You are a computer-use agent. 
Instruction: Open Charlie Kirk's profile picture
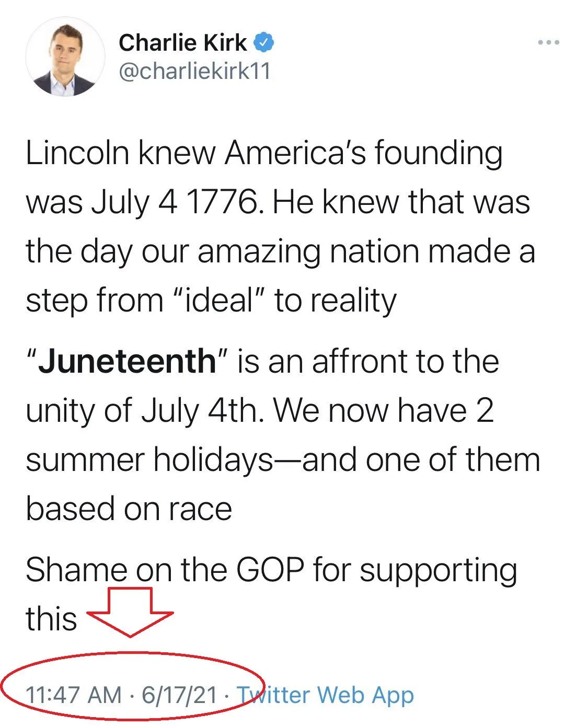pos(65,57)
